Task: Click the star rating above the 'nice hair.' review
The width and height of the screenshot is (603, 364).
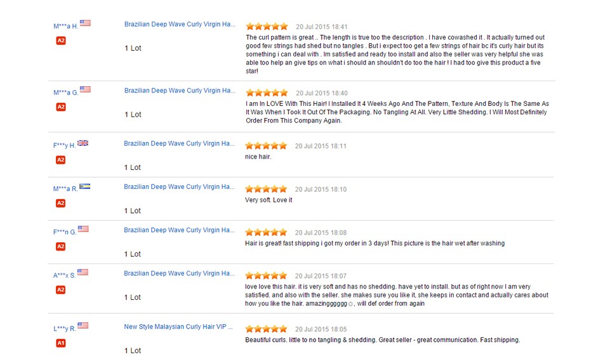Action: tap(266, 146)
